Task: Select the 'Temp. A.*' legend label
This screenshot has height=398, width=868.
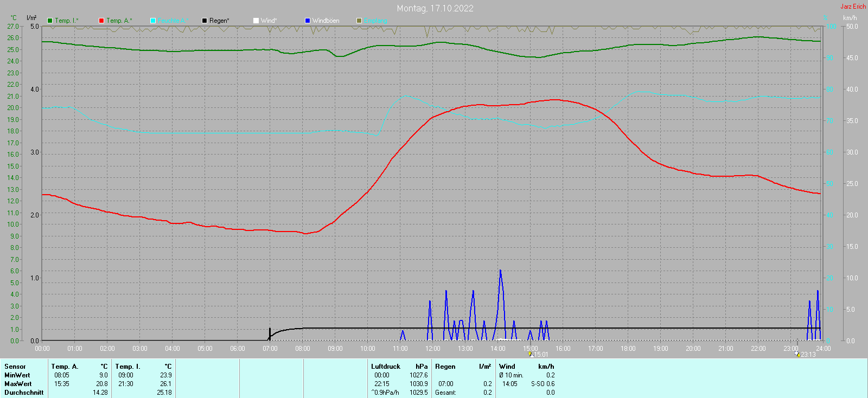Action: coord(119,21)
